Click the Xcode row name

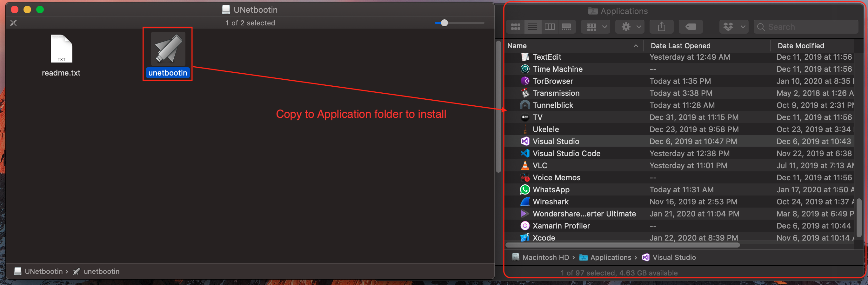pyautogui.click(x=544, y=237)
